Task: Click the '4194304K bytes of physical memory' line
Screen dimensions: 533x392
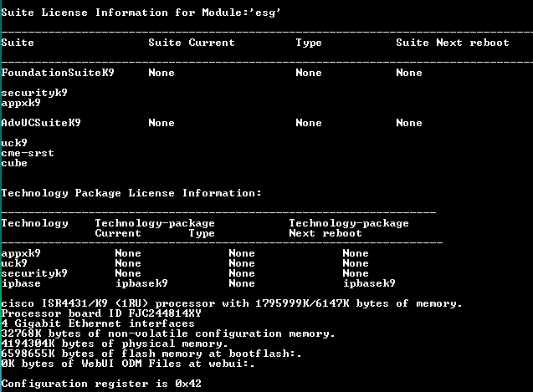Action: tap(115, 344)
